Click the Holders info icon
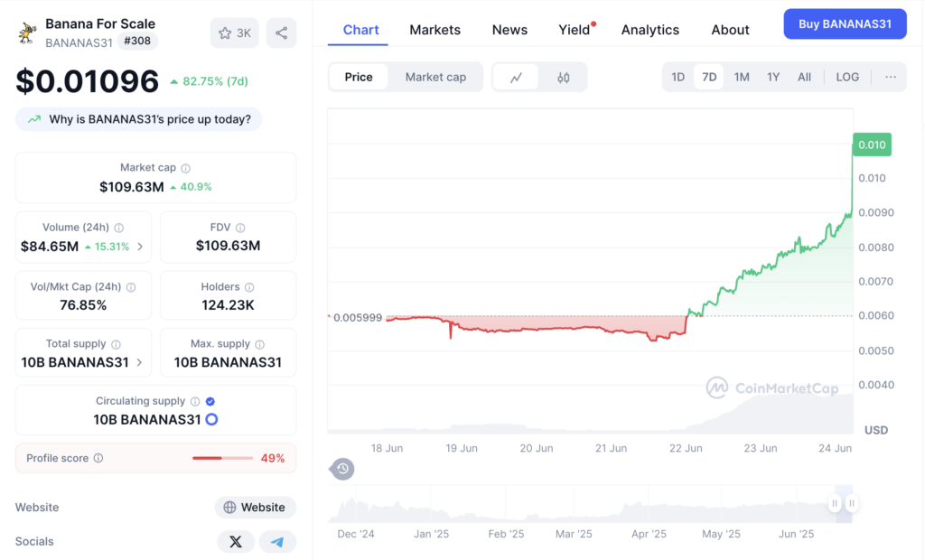 (249, 287)
